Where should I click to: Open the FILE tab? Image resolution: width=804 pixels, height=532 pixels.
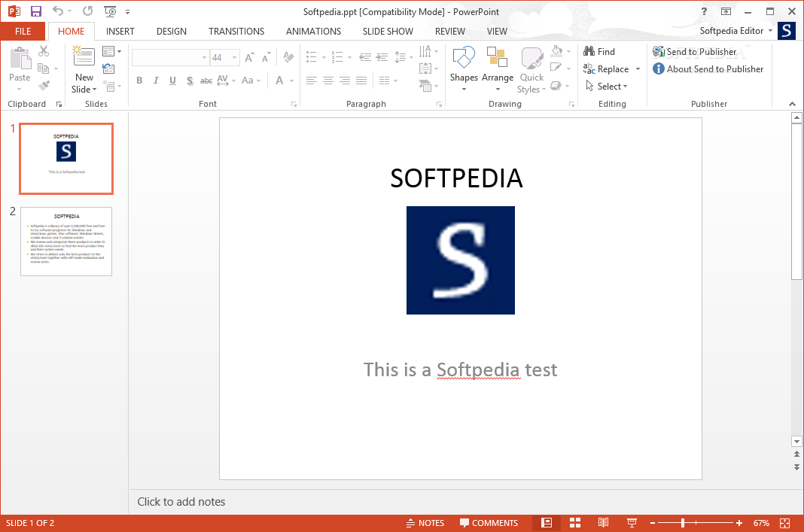tap(23, 32)
